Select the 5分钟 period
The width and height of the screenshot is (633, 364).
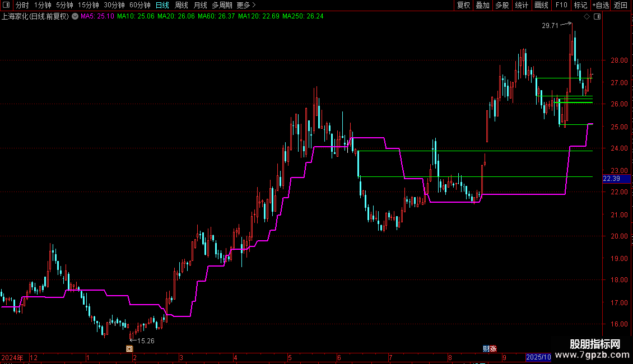coord(64,5)
